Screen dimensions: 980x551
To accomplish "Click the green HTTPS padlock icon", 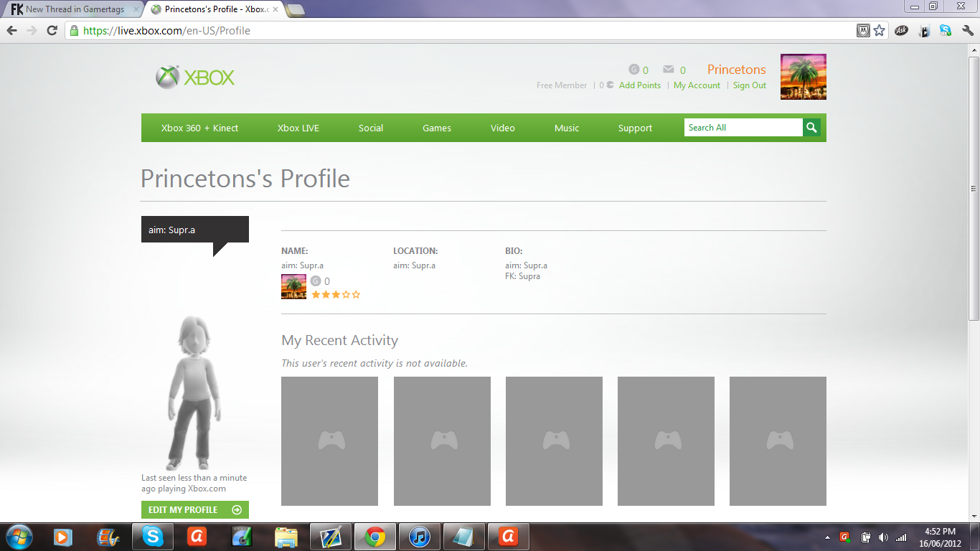I will click(x=73, y=31).
